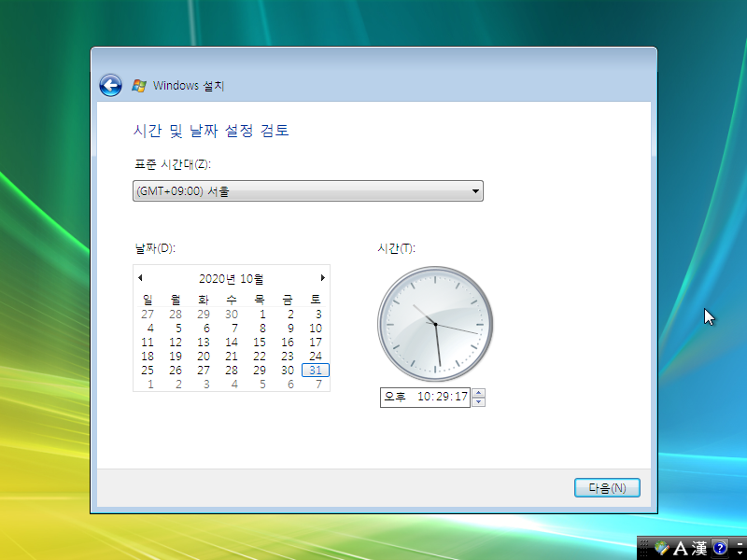Minimize the language bar with dash icon
Screen dimensions: 747x560
(x=740, y=542)
